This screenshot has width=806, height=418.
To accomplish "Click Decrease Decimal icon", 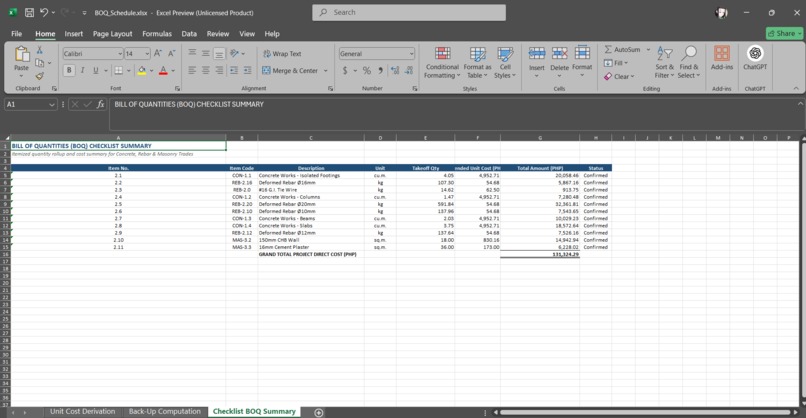I will [x=409, y=70].
